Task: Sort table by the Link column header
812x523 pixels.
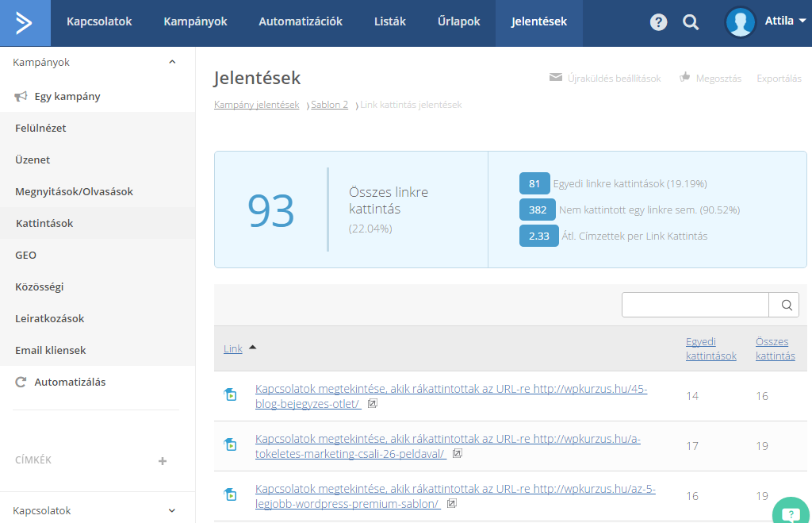Action: pos(233,348)
